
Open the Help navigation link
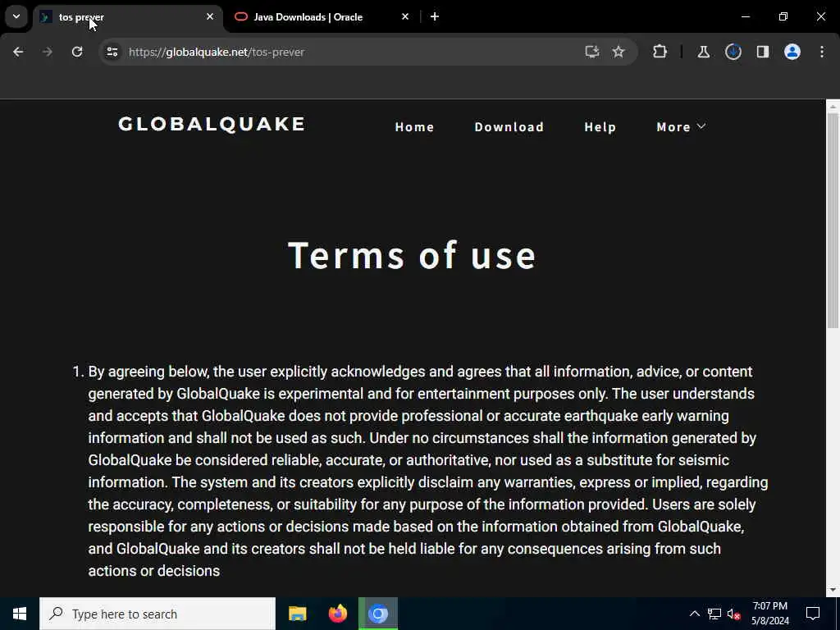[x=600, y=127]
